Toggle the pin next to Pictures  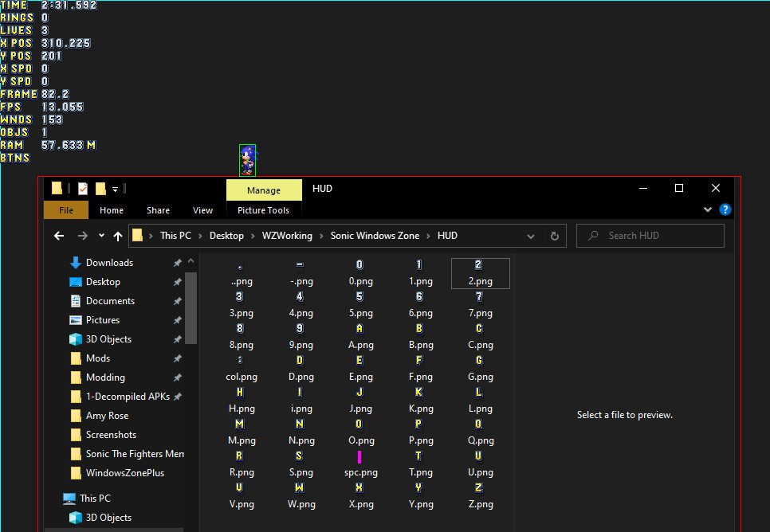177,320
